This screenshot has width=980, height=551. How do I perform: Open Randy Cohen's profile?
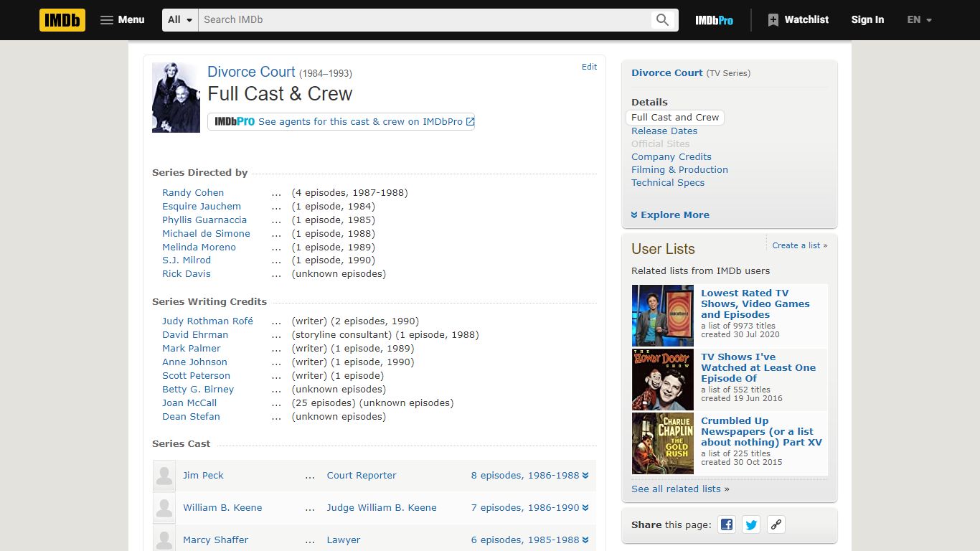(x=193, y=192)
